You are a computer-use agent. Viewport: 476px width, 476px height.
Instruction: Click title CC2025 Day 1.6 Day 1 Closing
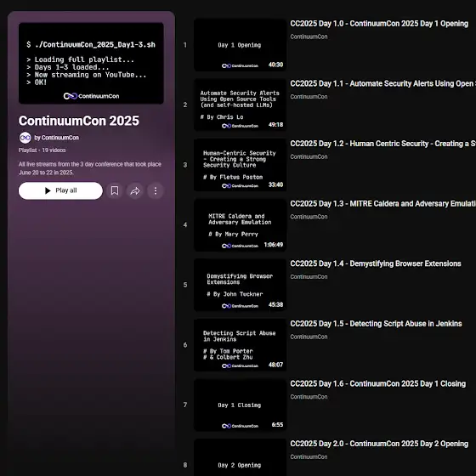click(x=378, y=383)
